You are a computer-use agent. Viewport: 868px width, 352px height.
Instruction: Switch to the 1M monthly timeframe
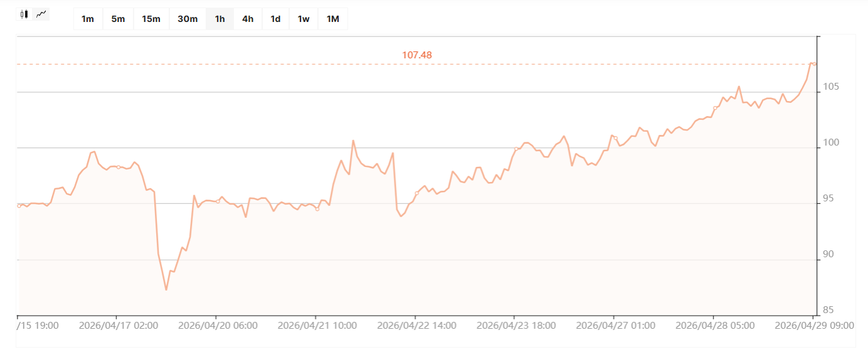(332, 19)
